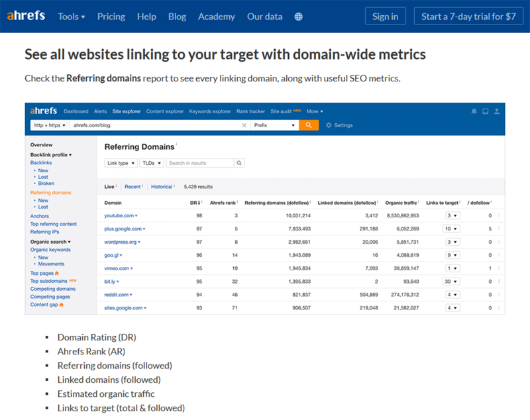The image size is (530, 420).
Task: Open Top subdomains report
Action: 48,281
